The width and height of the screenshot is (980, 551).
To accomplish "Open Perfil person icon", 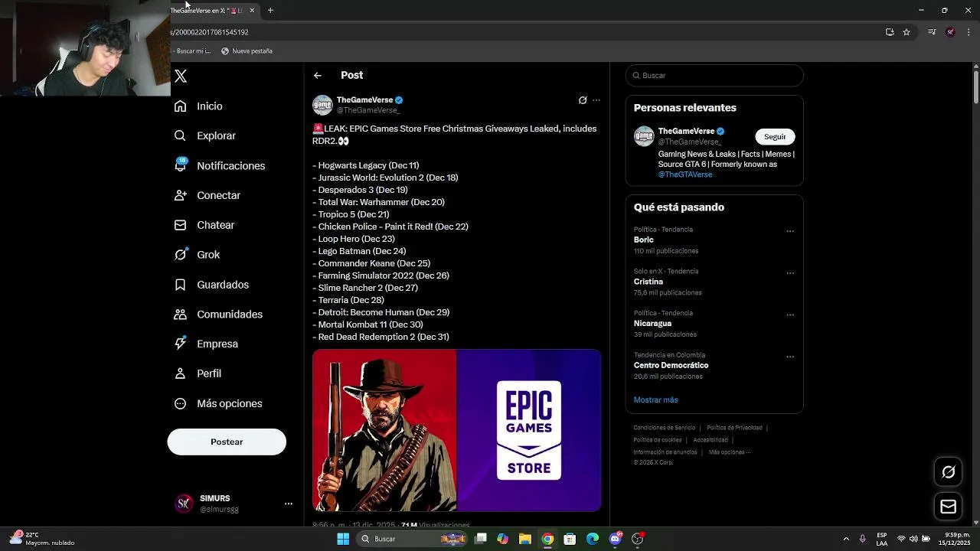I will click(180, 373).
